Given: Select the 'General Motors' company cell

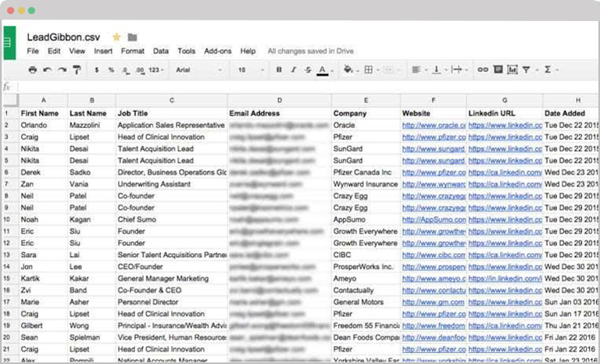Looking at the screenshot, I should 366,302.
